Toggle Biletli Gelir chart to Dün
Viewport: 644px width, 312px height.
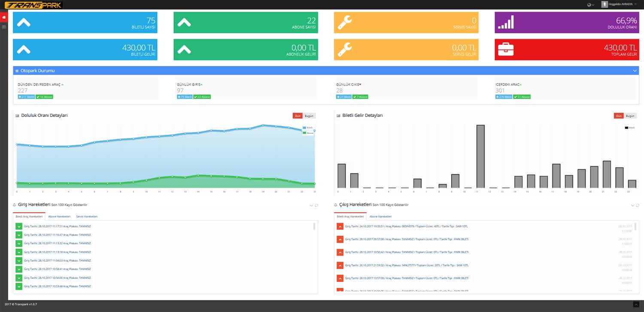[x=619, y=116]
